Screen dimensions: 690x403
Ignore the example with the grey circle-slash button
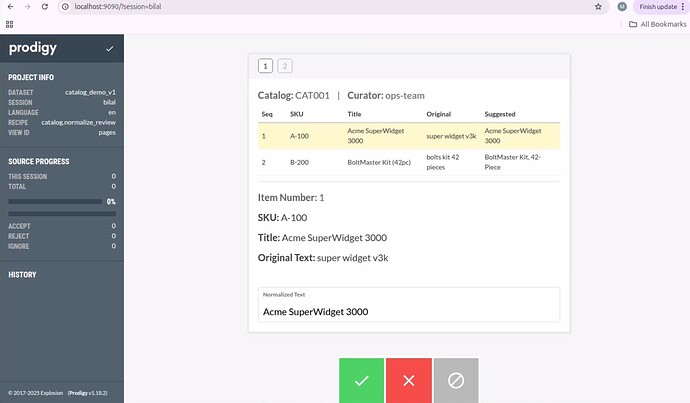click(x=456, y=380)
